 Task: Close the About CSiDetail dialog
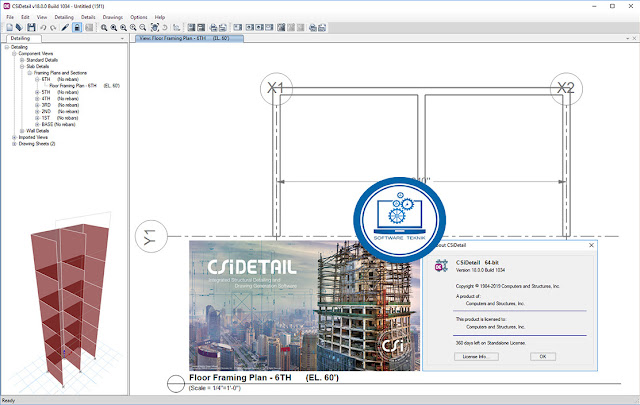591,245
